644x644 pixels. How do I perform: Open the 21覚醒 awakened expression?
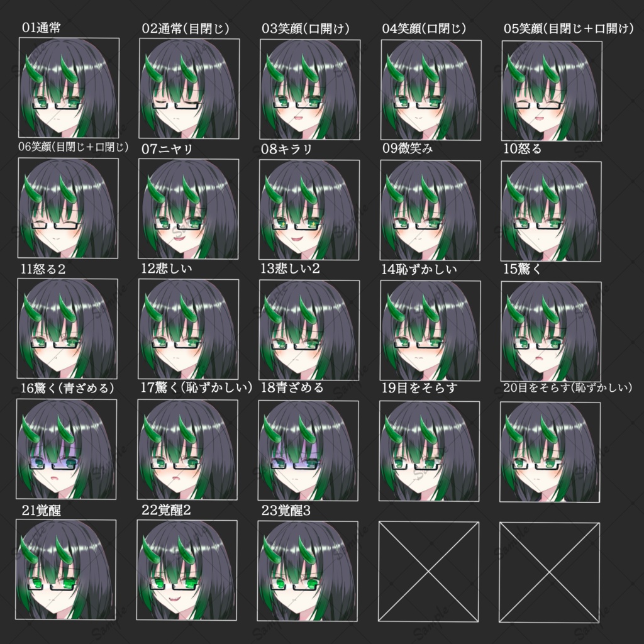tap(67, 569)
